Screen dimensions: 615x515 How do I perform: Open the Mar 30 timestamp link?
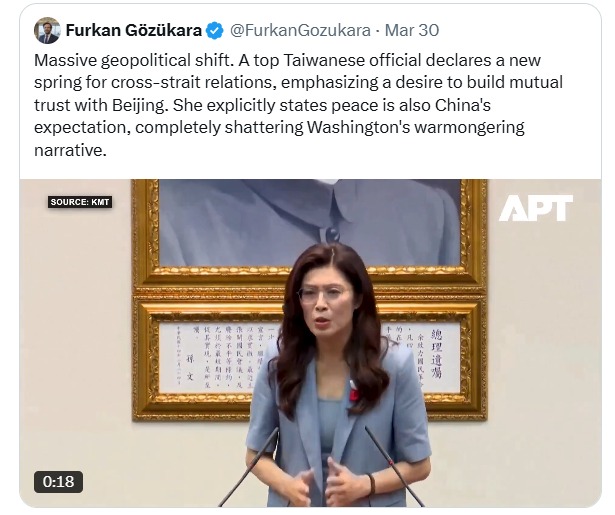412,30
